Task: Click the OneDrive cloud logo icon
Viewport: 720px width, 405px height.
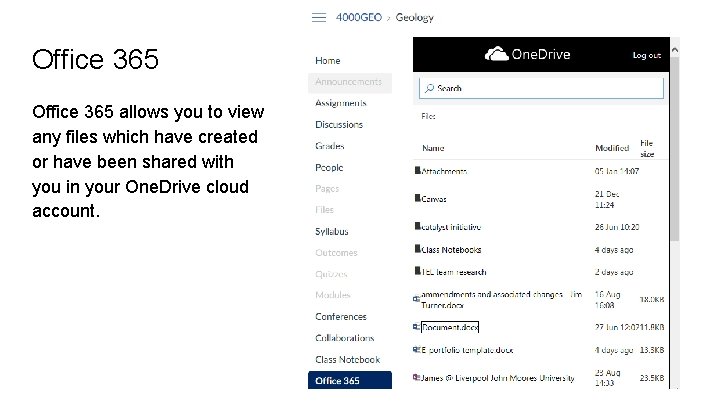Action: 496,54
